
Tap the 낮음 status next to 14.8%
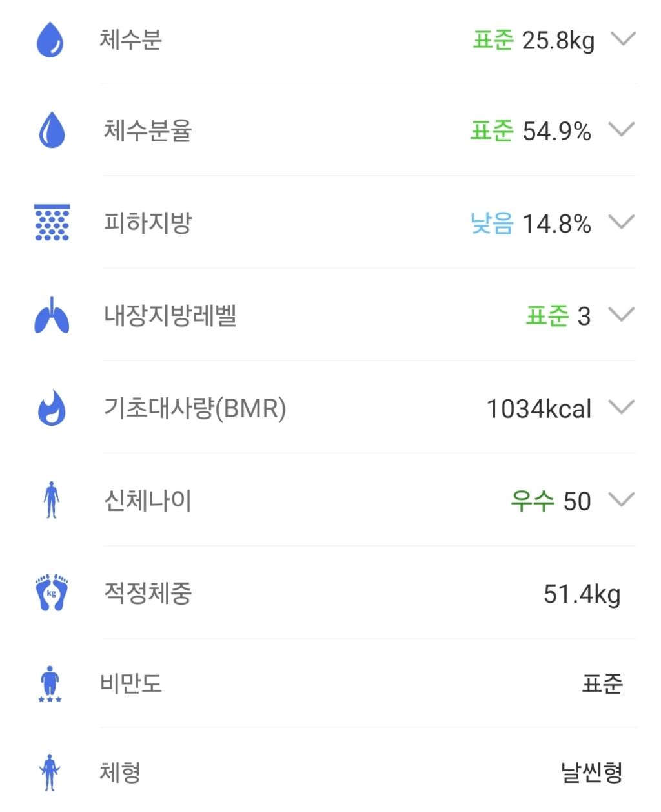tap(492, 224)
